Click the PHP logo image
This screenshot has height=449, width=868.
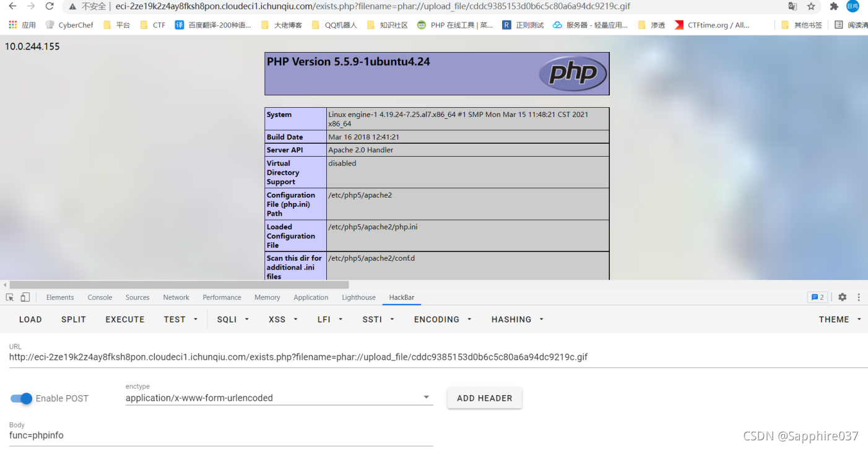[x=572, y=74]
